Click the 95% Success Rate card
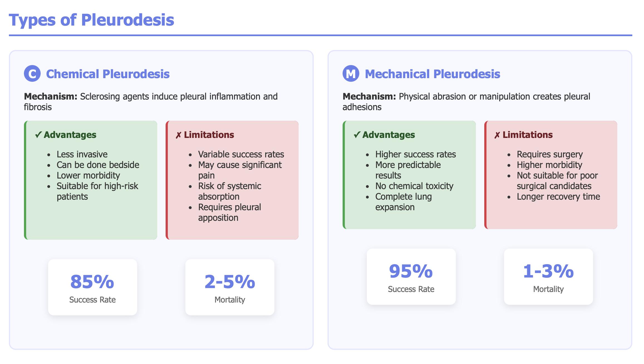644x364 pixels. pos(411,276)
